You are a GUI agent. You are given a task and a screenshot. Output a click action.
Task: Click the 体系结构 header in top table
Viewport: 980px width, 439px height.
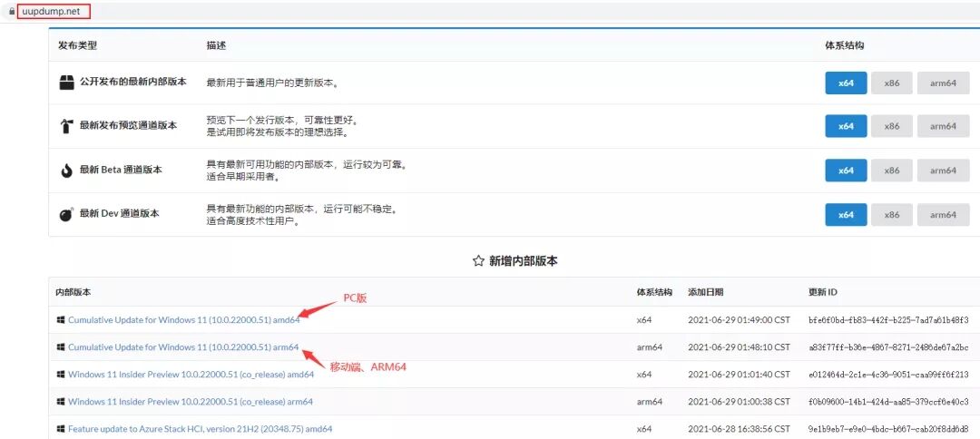(x=845, y=45)
